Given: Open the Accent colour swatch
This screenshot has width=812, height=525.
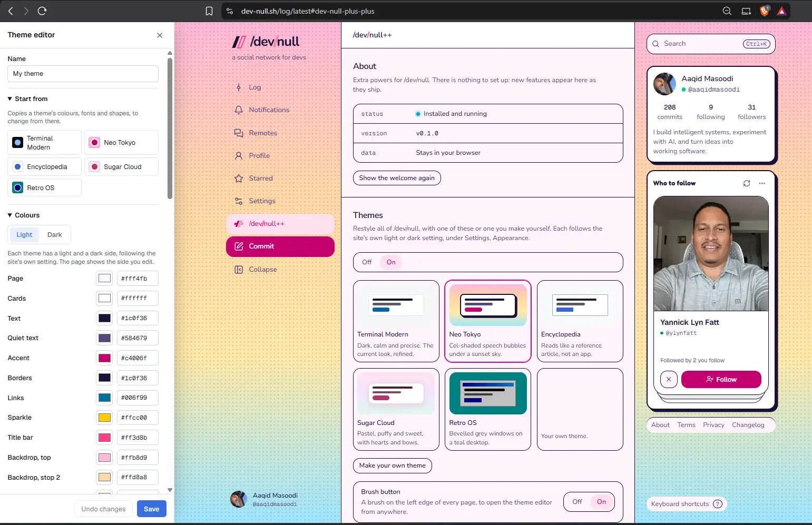Looking at the screenshot, I should point(104,358).
